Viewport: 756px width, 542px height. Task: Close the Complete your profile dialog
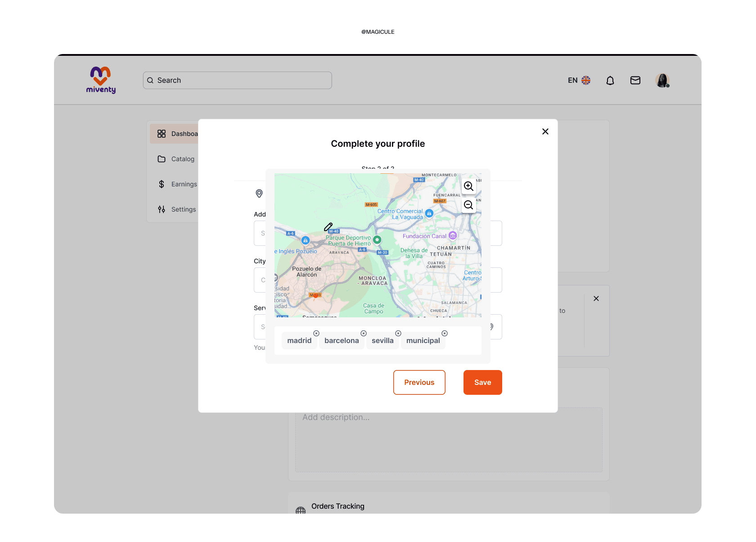(545, 131)
